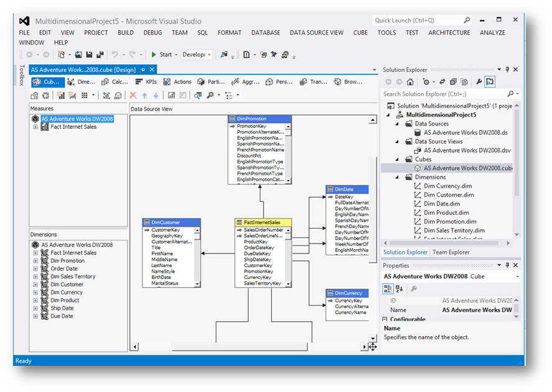
Task: Click the New Measure toolbar icon
Action: pos(61,96)
